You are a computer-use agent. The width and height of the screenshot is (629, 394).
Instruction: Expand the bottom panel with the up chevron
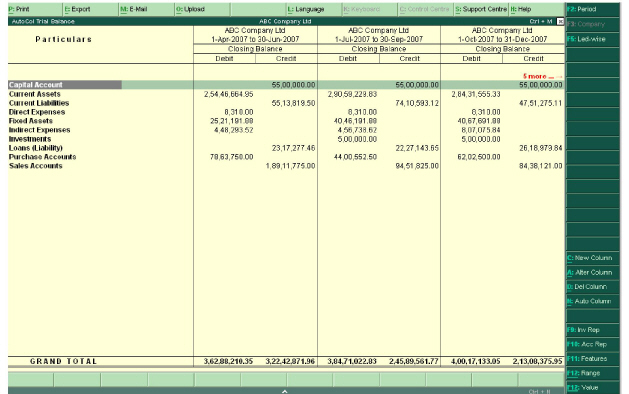[284, 391]
